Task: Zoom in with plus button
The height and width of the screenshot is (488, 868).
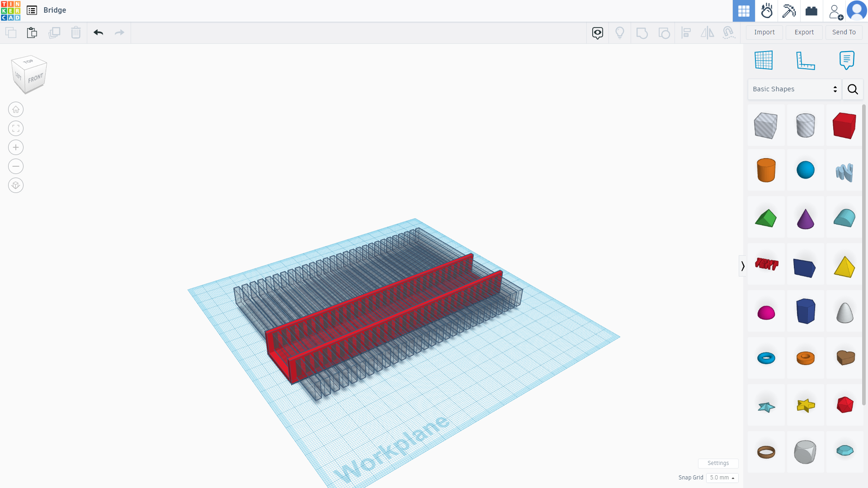Action: (16, 147)
